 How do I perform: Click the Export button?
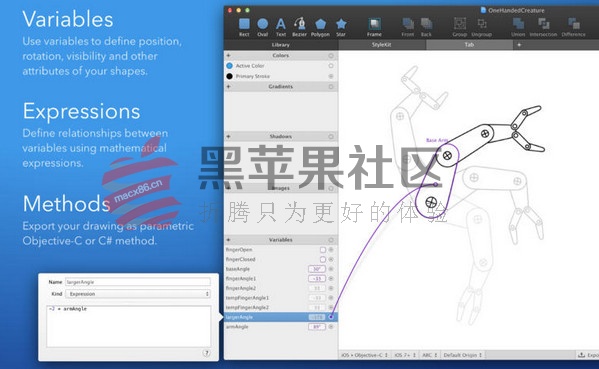click(x=588, y=355)
